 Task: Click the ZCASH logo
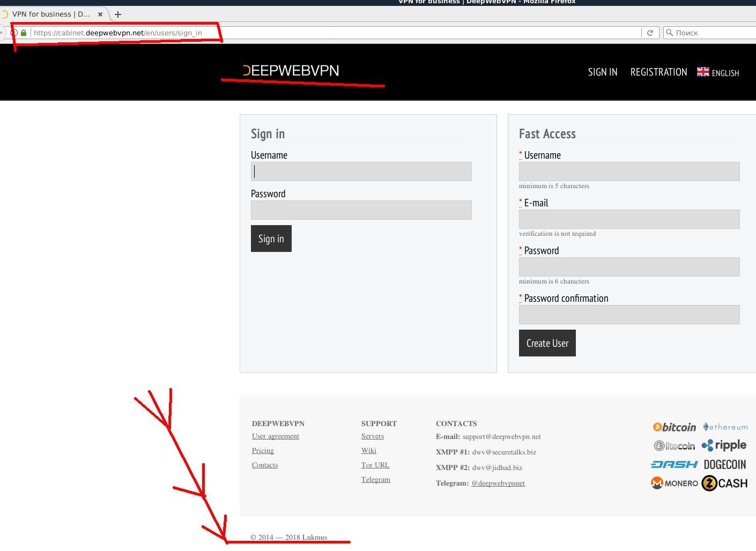tap(724, 483)
